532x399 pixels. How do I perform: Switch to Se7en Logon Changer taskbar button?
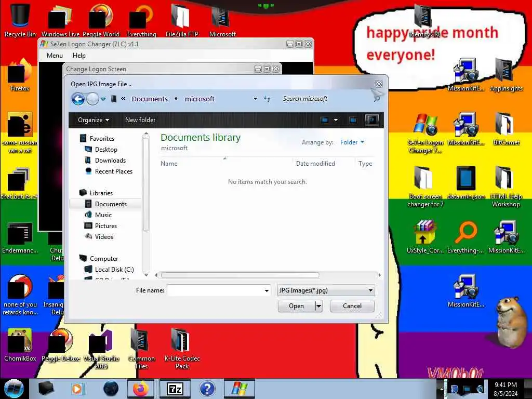click(x=239, y=389)
